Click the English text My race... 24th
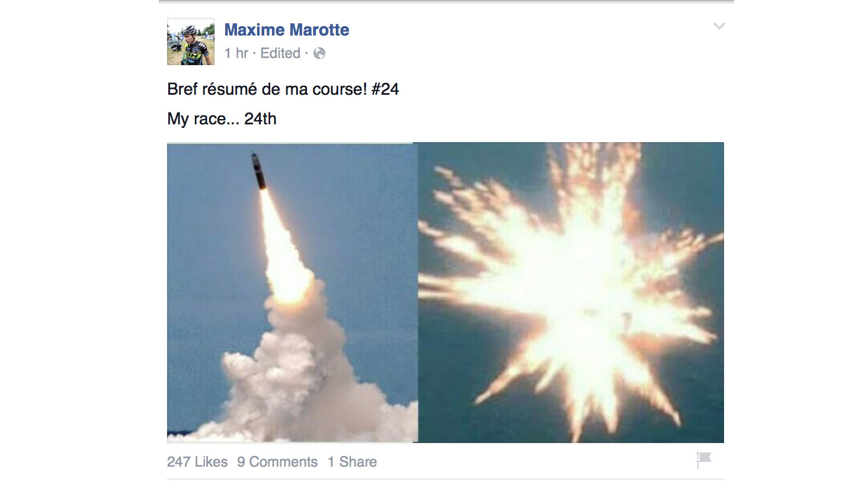Screen dimensions: 868x488 (222, 119)
